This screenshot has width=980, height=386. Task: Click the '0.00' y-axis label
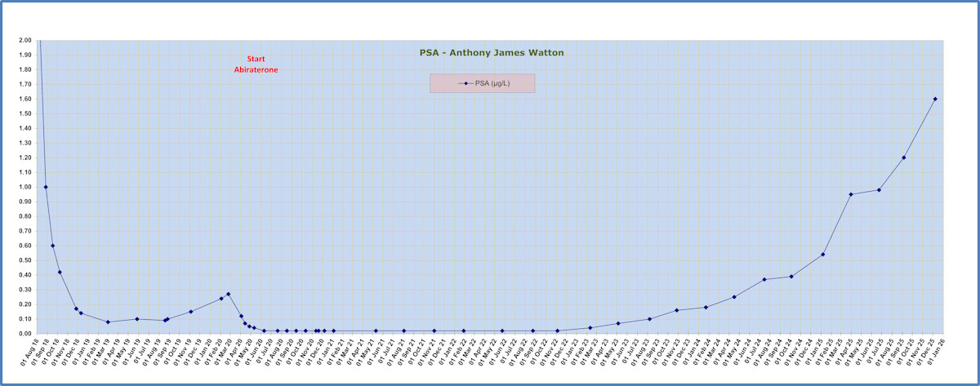24,334
